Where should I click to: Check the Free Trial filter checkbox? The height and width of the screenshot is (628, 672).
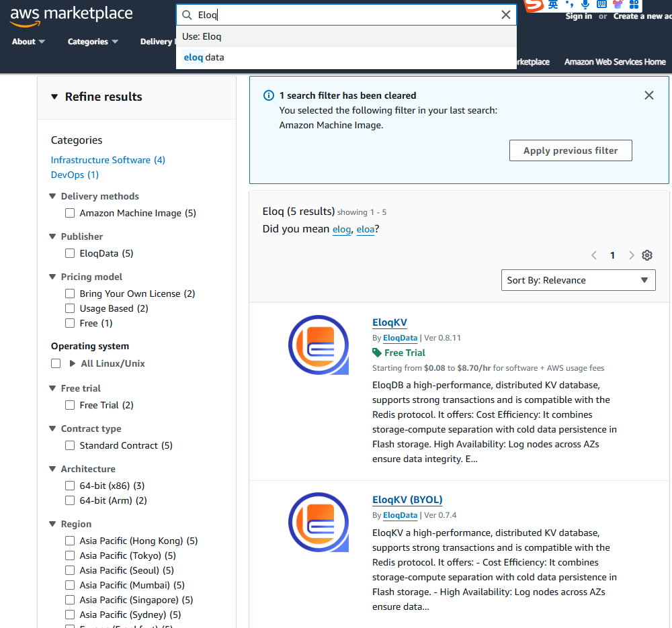(x=70, y=405)
